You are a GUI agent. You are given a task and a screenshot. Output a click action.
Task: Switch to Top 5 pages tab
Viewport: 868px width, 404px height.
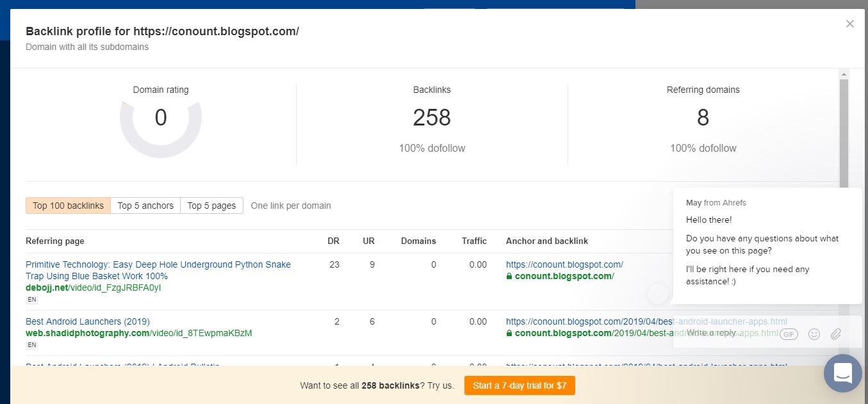211,206
